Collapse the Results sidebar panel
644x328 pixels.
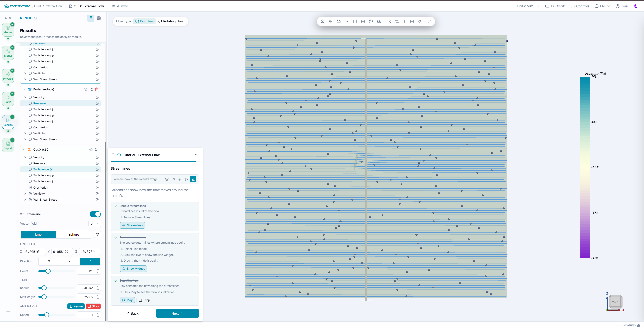point(99,18)
